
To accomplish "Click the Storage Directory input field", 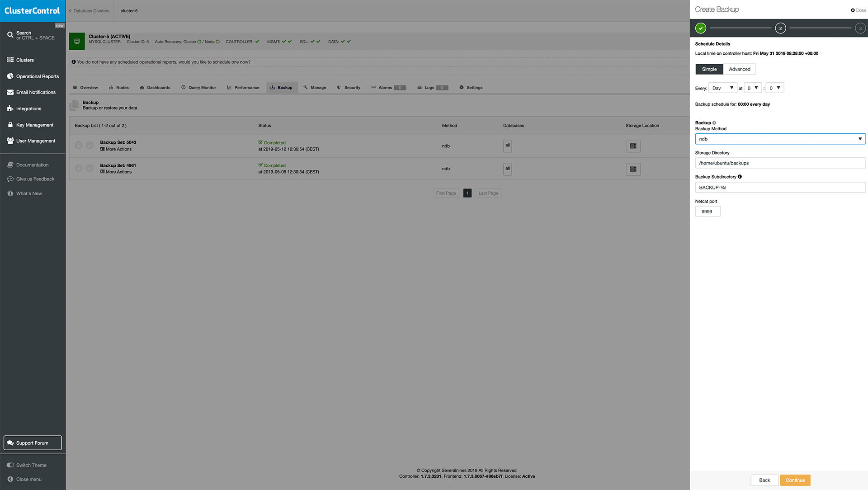I will point(780,163).
